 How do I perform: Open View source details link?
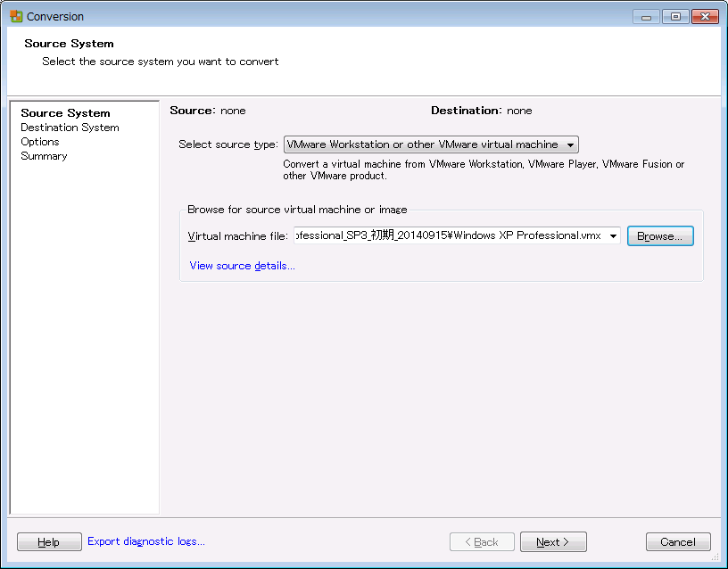coord(242,266)
